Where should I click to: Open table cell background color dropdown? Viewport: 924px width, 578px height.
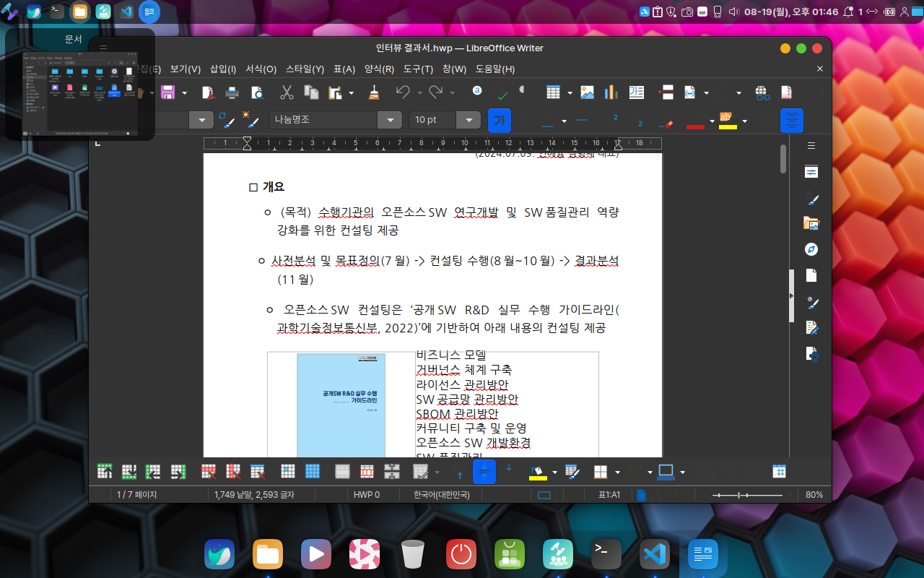click(x=554, y=473)
